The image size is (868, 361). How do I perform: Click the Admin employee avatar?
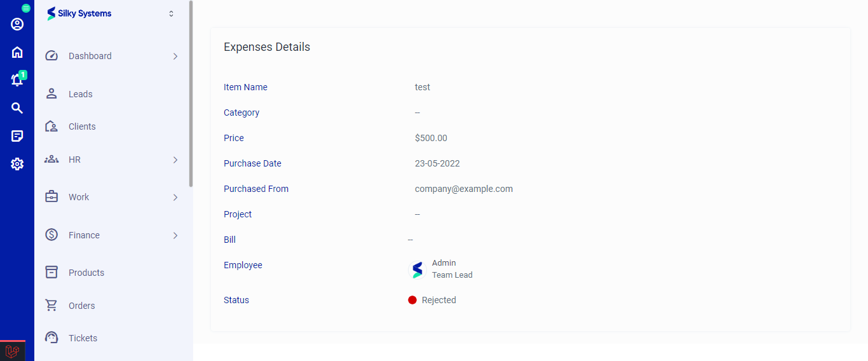point(417,269)
